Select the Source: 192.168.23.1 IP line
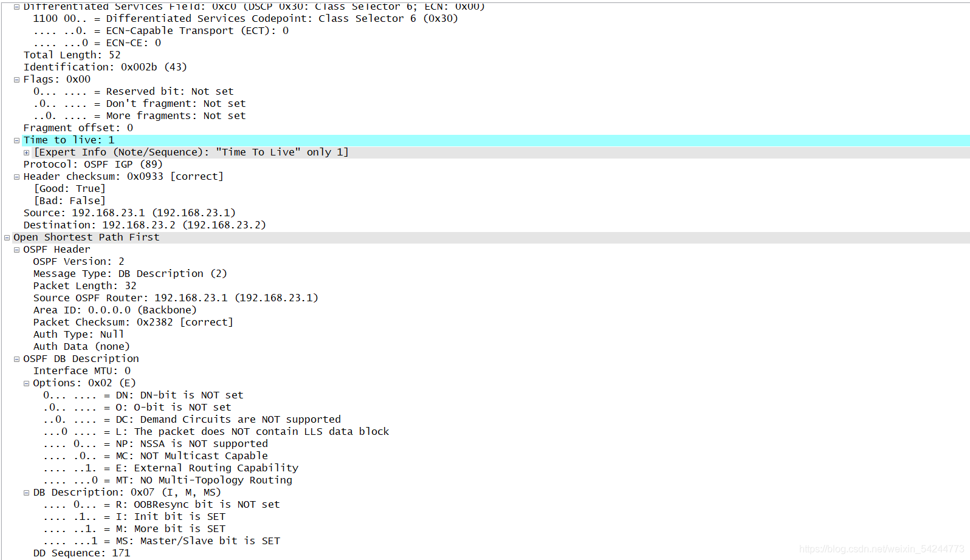The height and width of the screenshot is (560, 970). (x=129, y=213)
